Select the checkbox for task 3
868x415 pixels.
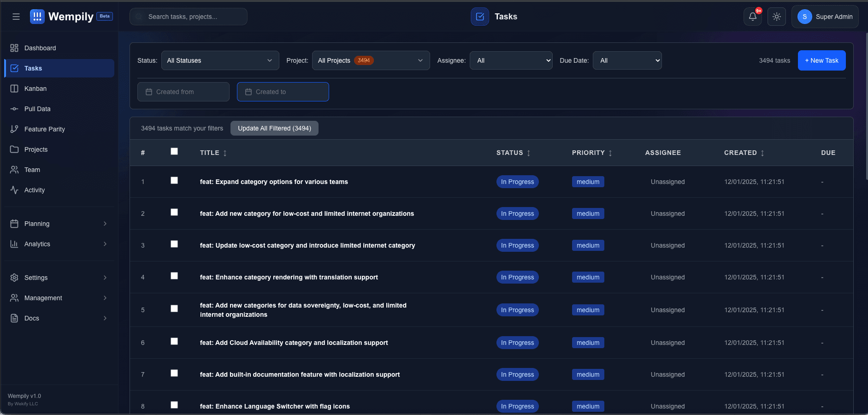pos(174,244)
